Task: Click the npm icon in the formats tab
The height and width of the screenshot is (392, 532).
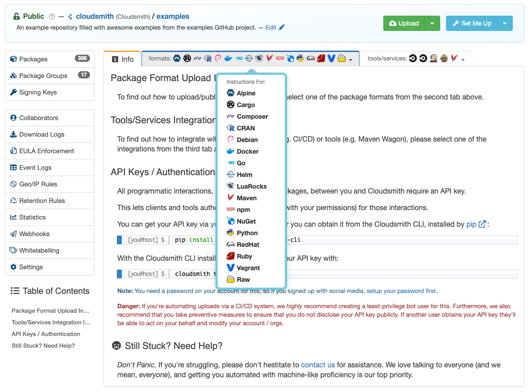Action: pos(280,58)
